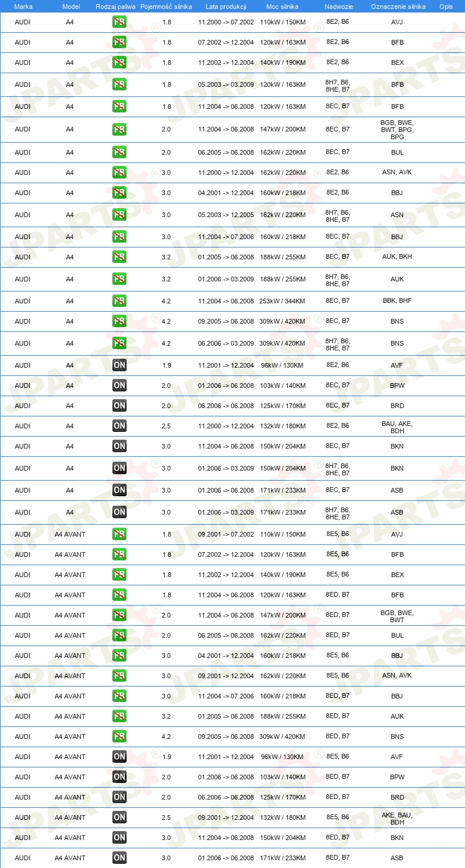The height and width of the screenshot is (868, 465).
Task: Click petrol icon in A4 AVANT BEX row
Action: (120, 575)
